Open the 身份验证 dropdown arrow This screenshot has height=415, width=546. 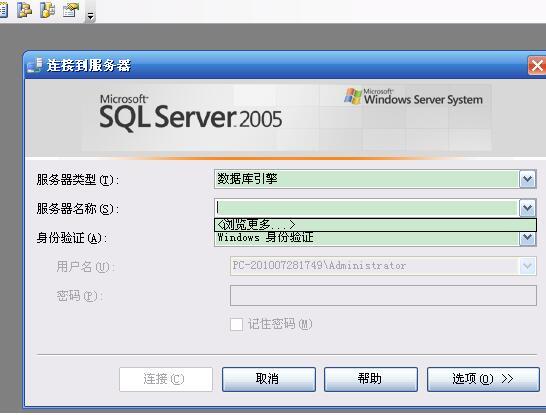pos(528,238)
